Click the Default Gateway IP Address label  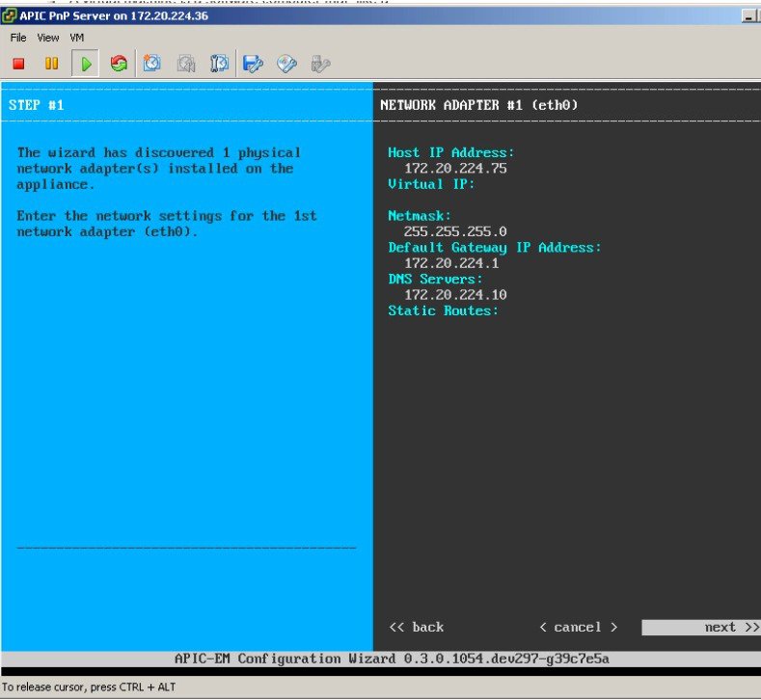[x=495, y=248]
